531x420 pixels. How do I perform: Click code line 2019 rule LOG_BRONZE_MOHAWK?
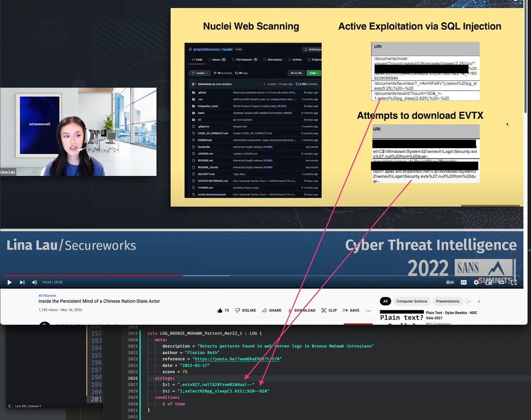coord(205,332)
